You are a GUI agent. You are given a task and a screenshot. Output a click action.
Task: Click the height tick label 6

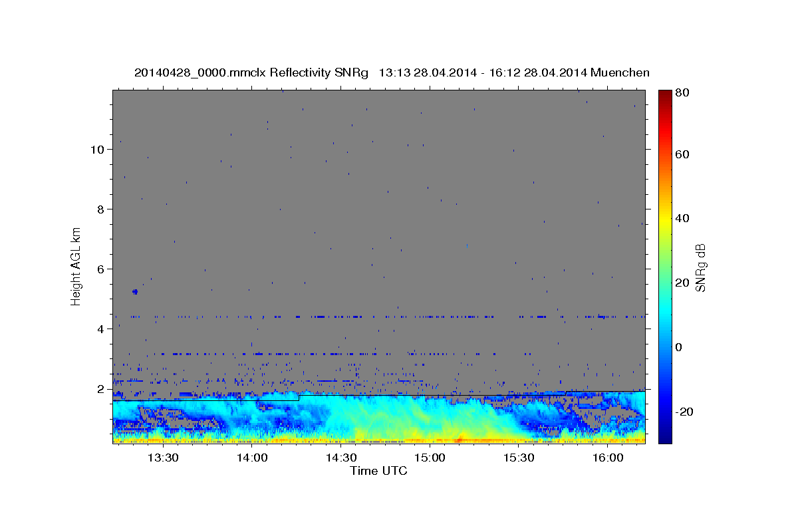tap(100, 269)
